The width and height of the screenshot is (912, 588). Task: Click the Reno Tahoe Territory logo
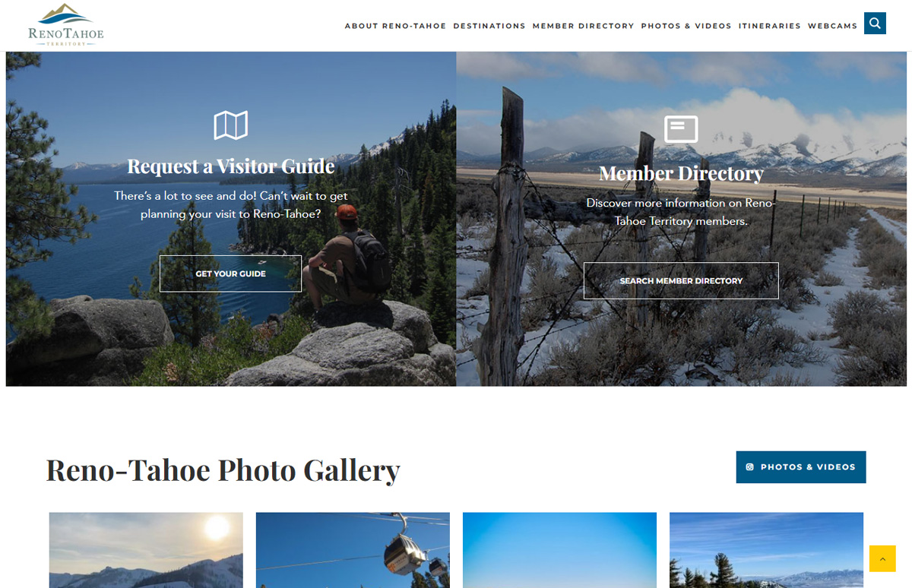coord(66,25)
